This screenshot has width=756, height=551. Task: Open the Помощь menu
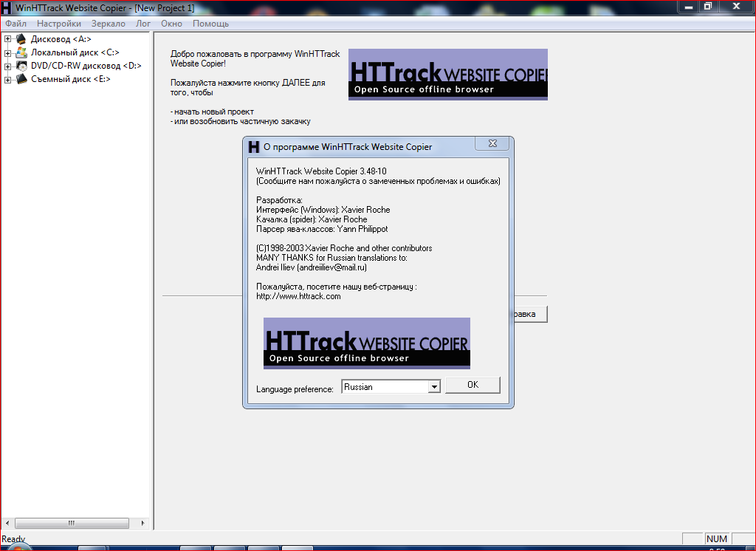(x=210, y=24)
